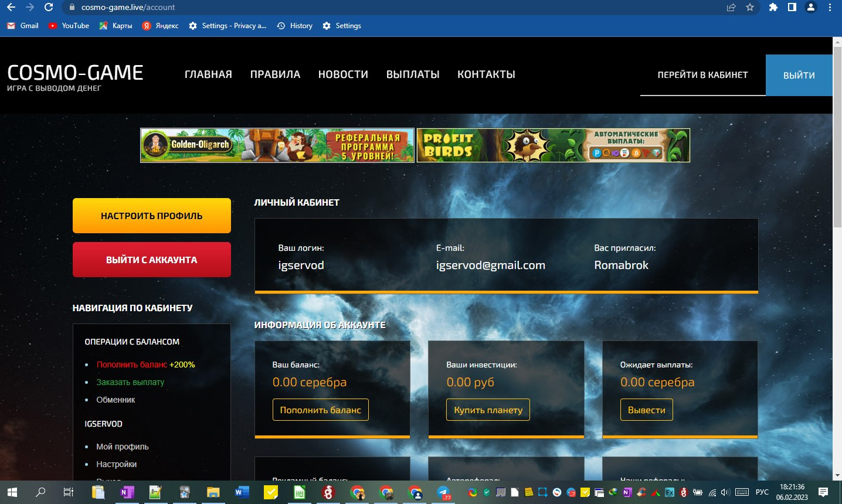Screen dimensions: 842x504
Task: Open the Обменник link
Action: coord(116,400)
